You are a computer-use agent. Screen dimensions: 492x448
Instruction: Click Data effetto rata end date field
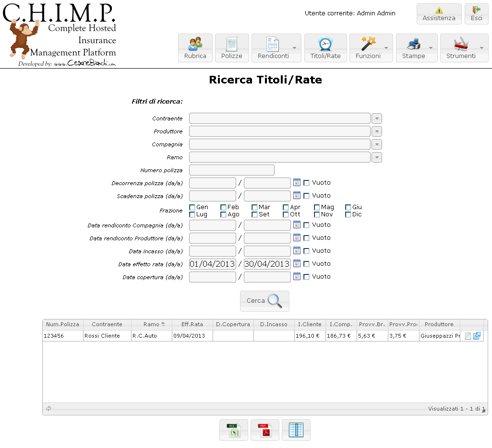(x=267, y=264)
